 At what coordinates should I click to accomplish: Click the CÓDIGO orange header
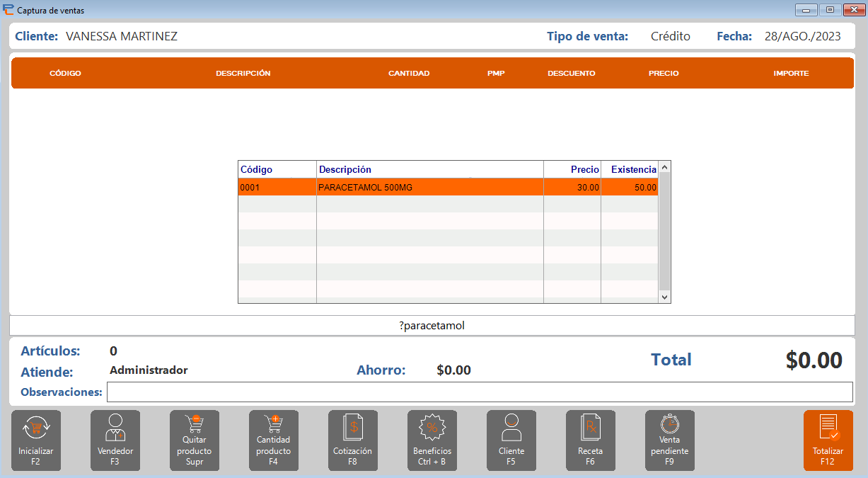pos(65,73)
